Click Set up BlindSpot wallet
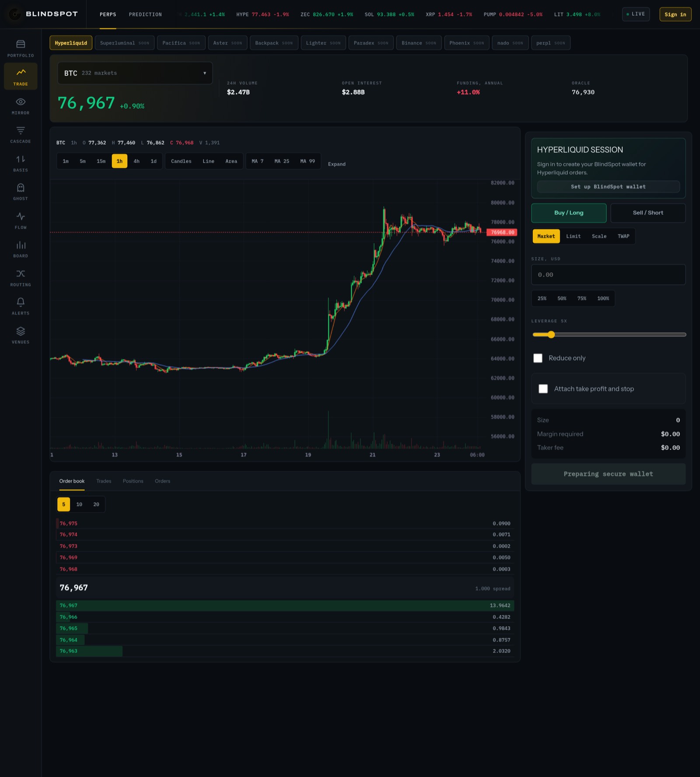This screenshot has width=700, height=777. [608, 187]
